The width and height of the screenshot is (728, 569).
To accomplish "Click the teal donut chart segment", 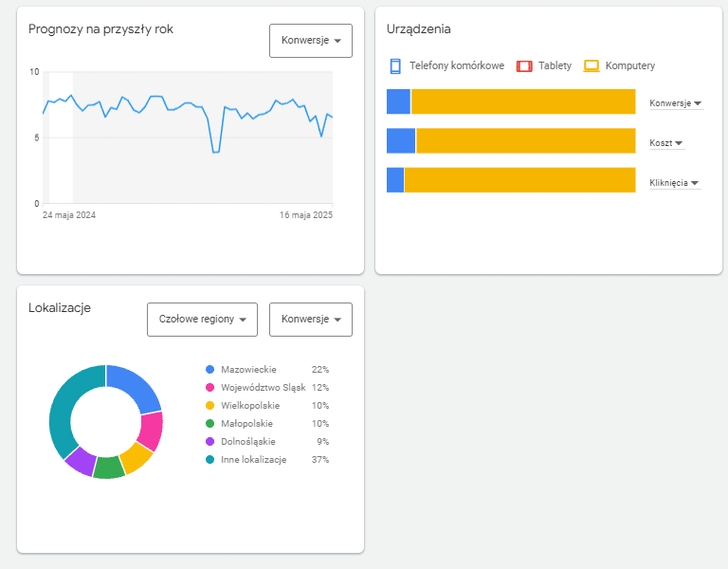I will [63, 409].
